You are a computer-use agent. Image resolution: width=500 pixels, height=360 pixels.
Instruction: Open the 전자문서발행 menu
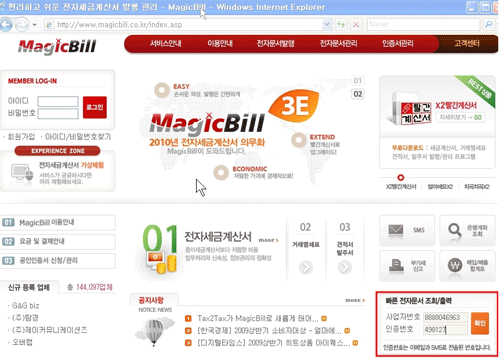click(275, 43)
